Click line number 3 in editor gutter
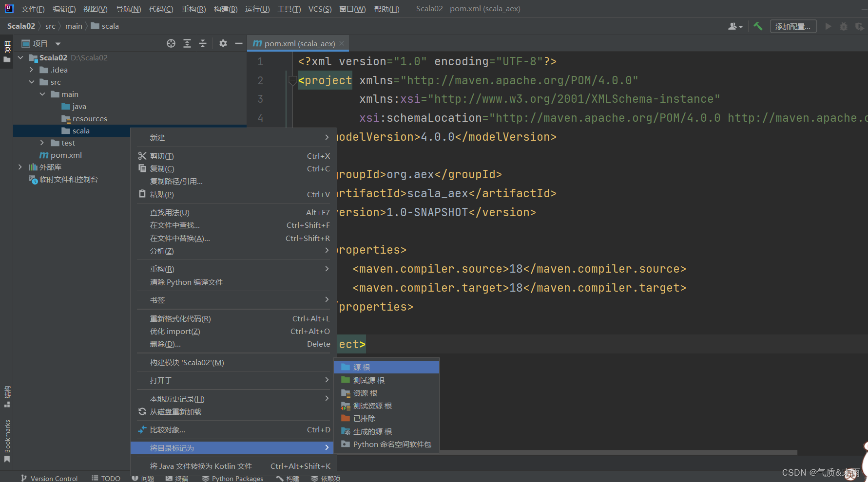This screenshot has width=868, height=482. point(260,99)
